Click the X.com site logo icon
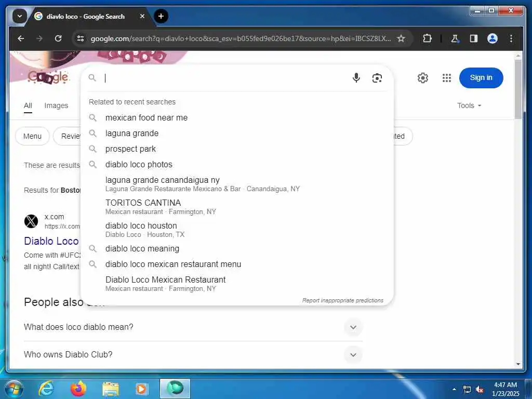 click(31, 221)
